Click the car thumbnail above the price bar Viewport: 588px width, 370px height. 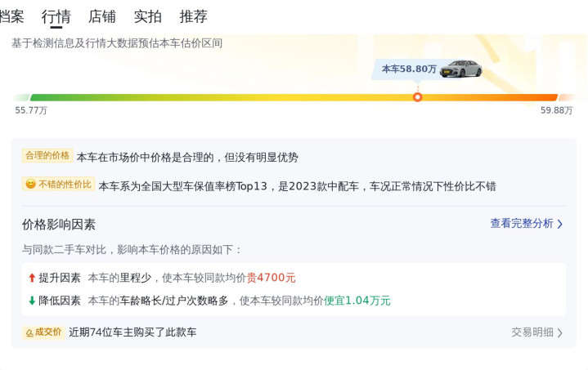[461, 69]
